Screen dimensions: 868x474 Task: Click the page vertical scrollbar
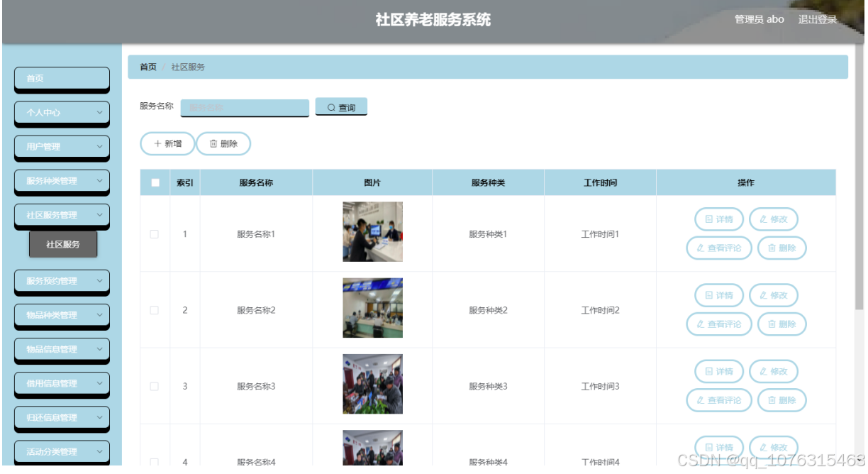(859, 177)
